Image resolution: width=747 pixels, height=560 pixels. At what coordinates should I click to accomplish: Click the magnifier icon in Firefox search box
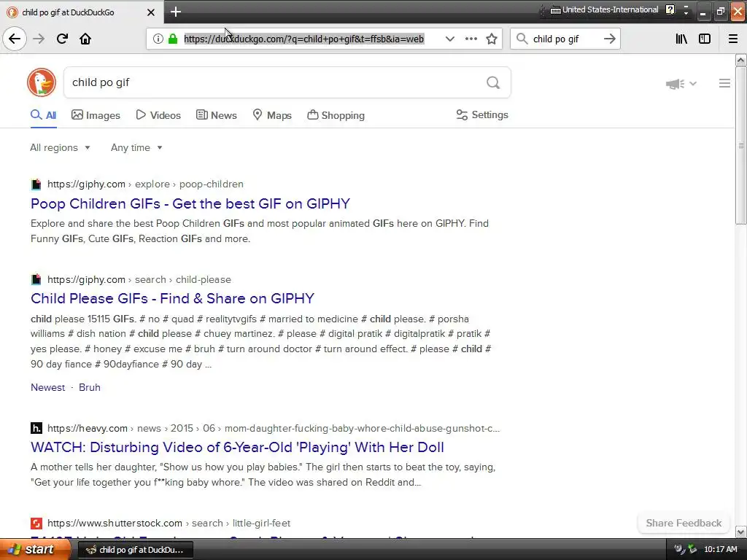pos(522,39)
